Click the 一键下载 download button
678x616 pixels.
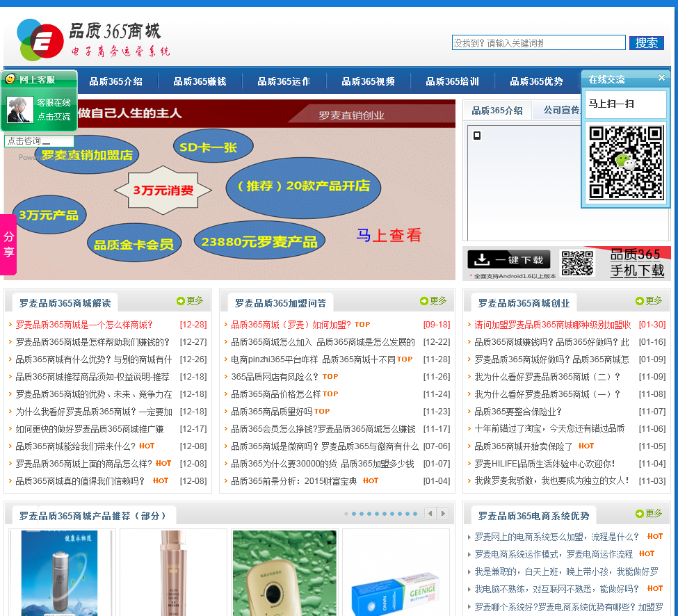[509, 260]
